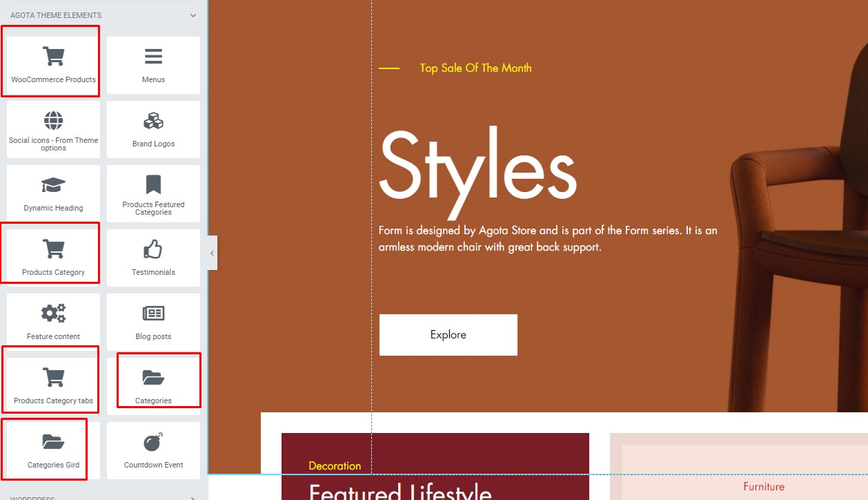Viewport: 868px width, 500px height.
Task: Choose the Categories Gird folder widget
Action: [x=53, y=450]
